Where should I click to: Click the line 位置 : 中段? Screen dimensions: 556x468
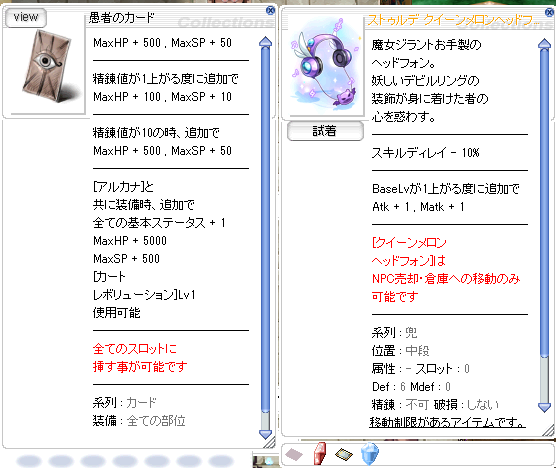(x=400, y=351)
